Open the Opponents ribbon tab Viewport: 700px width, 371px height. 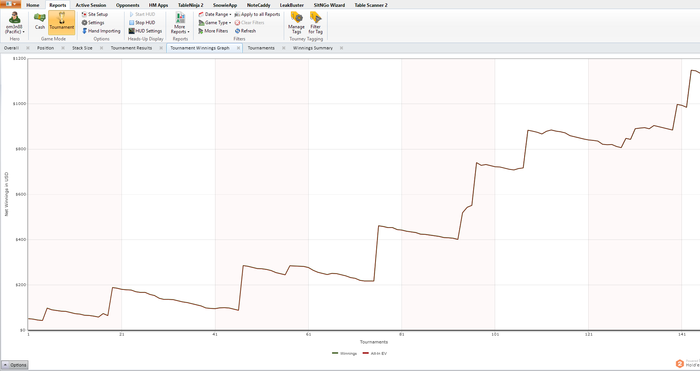(x=128, y=5)
